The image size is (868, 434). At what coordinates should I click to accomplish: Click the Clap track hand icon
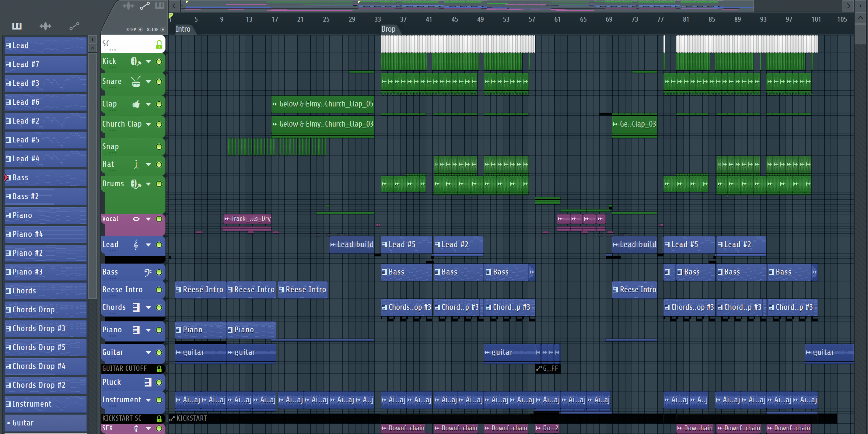pyautogui.click(x=136, y=104)
